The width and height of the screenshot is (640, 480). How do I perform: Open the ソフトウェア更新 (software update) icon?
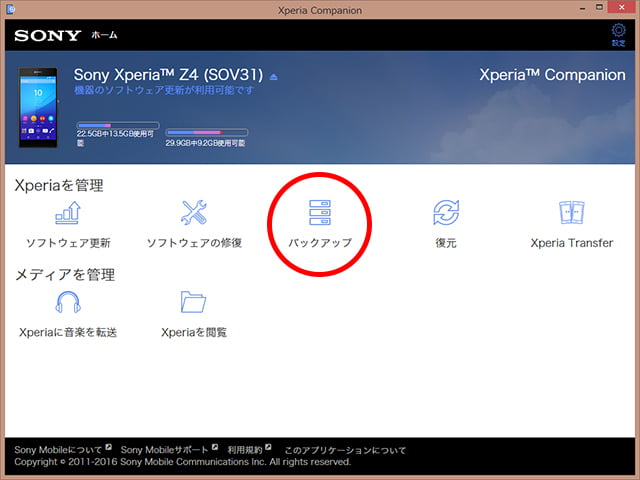(68, 213)
